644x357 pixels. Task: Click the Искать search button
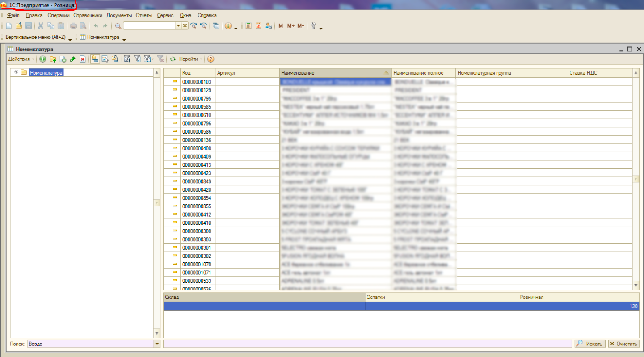[x=590, y=344]
